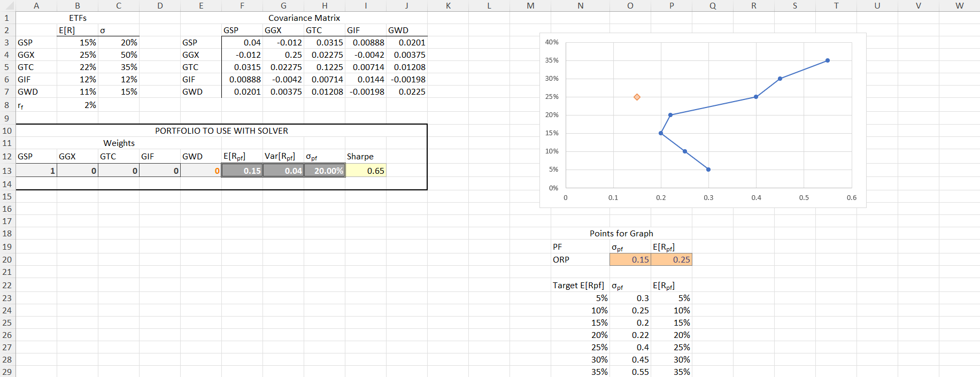Click GGX sigma cell 50%

click(x=119, y=55)
